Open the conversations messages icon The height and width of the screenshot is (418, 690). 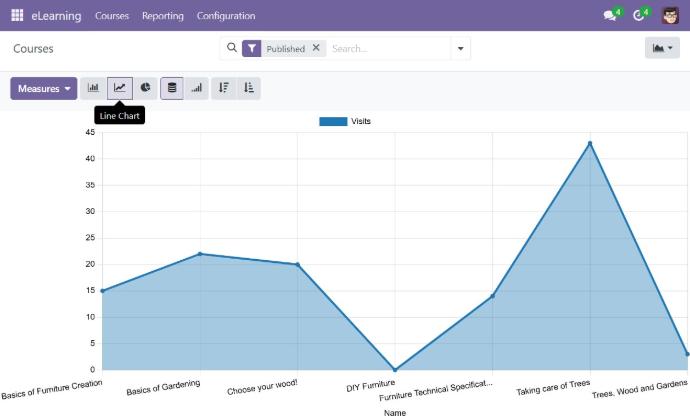[x=610, y=15]
